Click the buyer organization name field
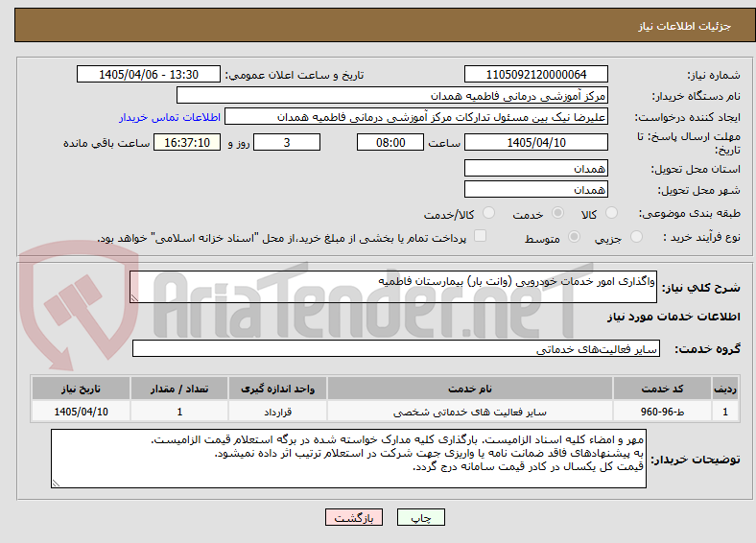This screenshot has height=543, width=756. point(392,96)
